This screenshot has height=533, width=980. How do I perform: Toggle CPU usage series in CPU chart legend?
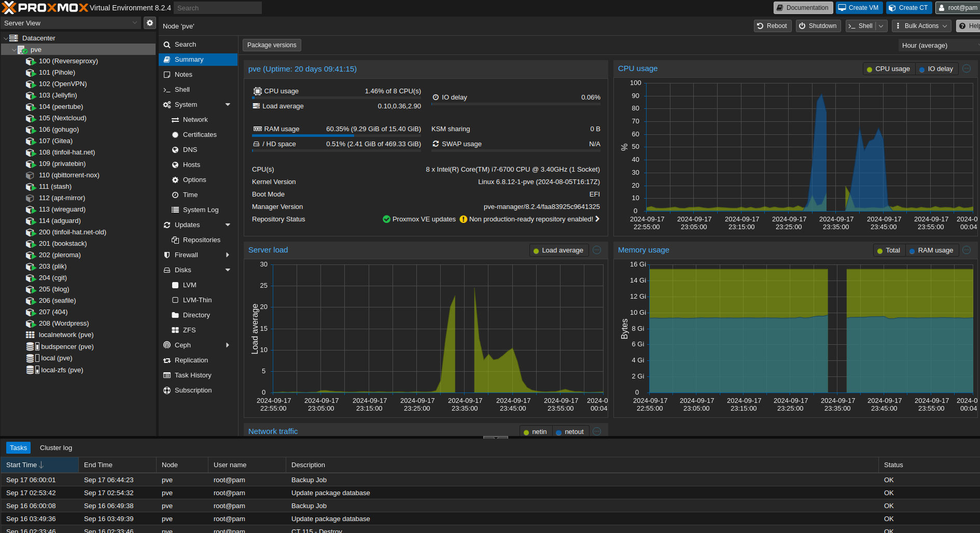tap(888, 69)
